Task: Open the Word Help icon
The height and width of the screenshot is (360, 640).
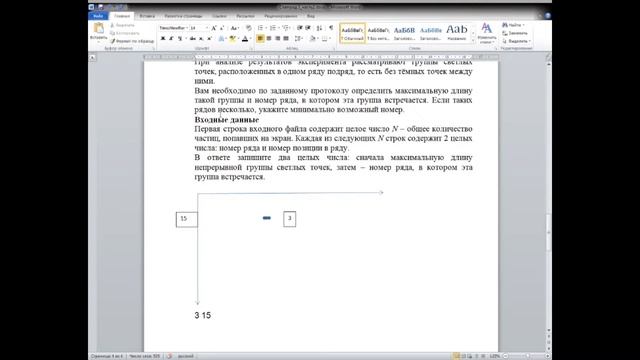Action: point(547,16)
